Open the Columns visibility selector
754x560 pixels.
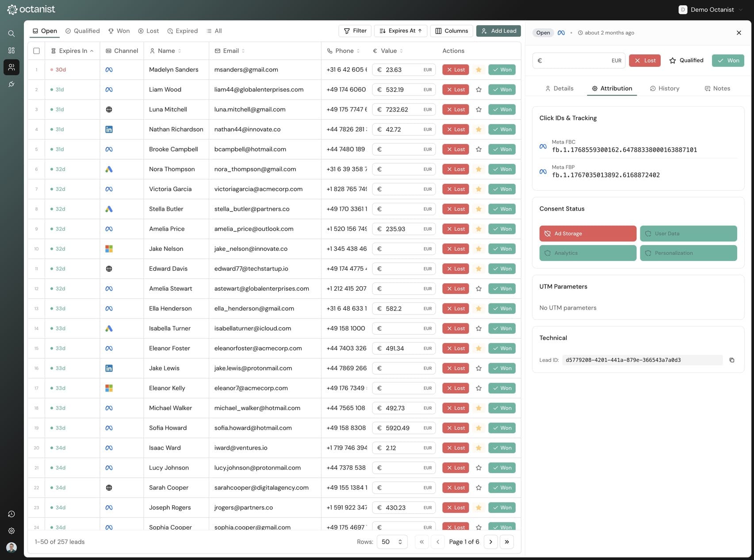tap(452, 31)
